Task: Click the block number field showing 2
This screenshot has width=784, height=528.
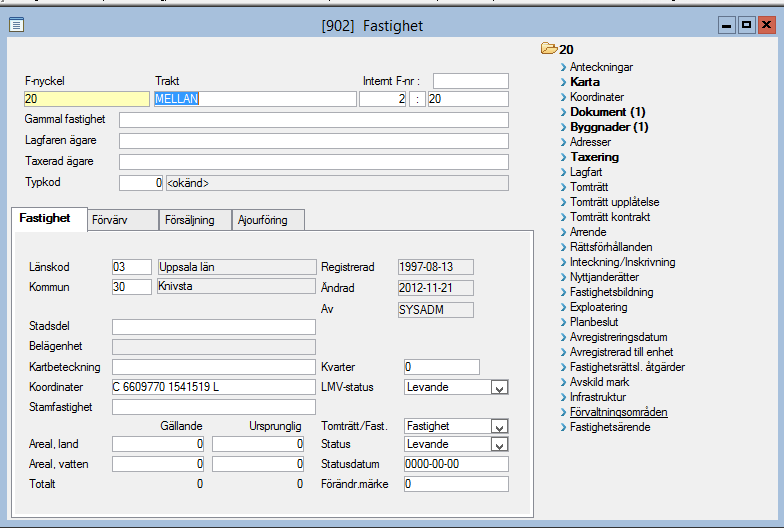Action: [382, 99]
